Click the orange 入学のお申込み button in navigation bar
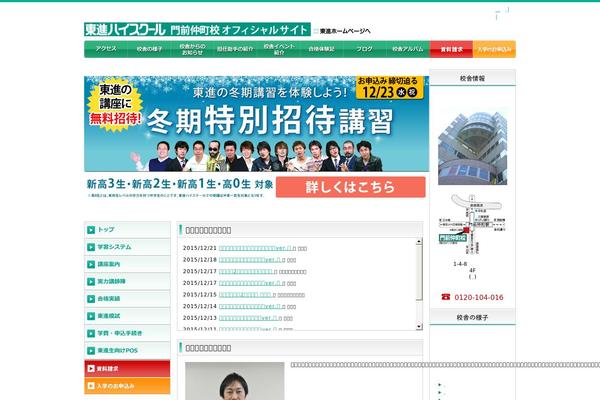The width and height of the screenshot is (600, 400). [494, 49]
